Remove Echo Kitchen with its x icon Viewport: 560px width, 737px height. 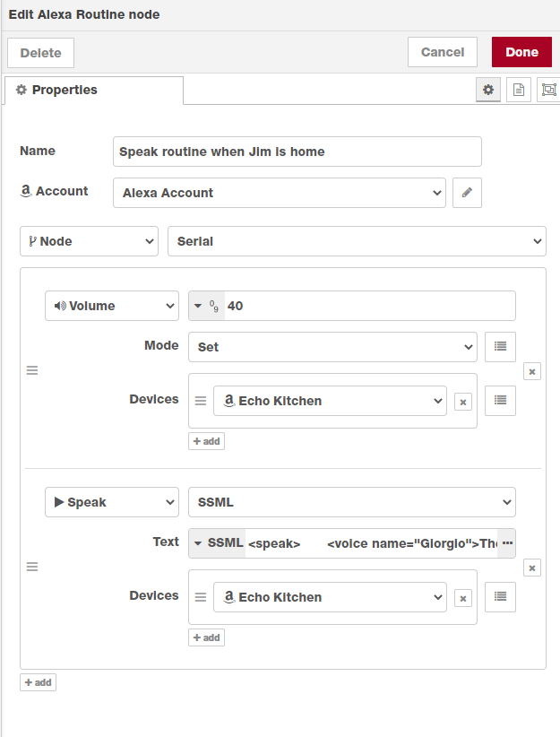click(463, 401)
